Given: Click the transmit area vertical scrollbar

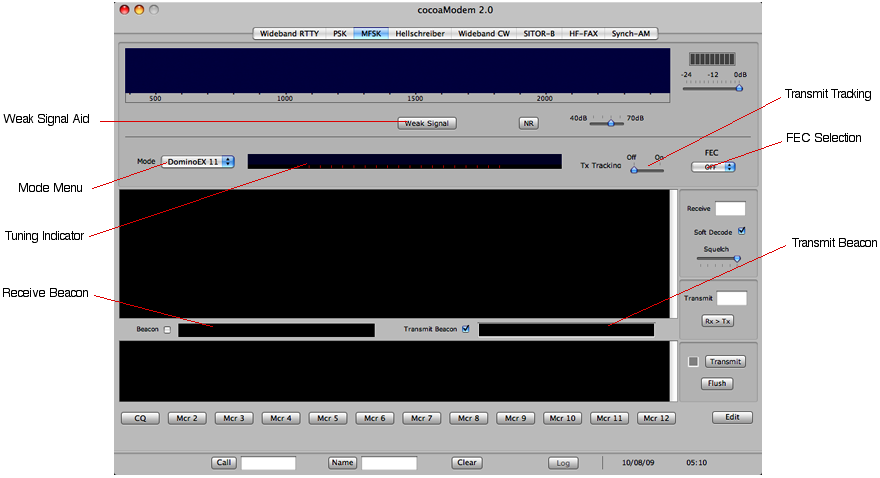Looking at the screenshot, I should tap(673, 371).
